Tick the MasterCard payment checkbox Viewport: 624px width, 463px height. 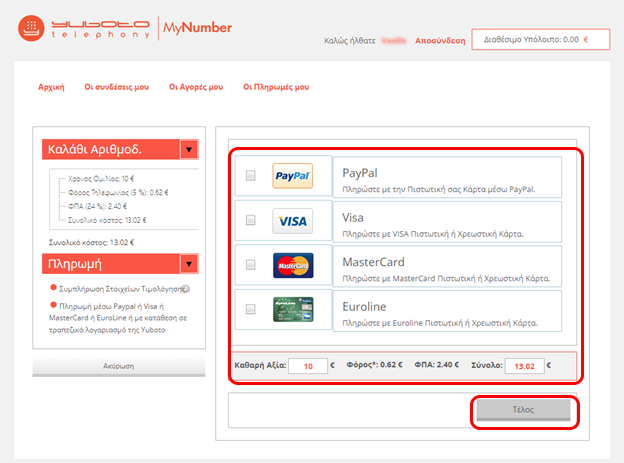(x=251, y=264)
